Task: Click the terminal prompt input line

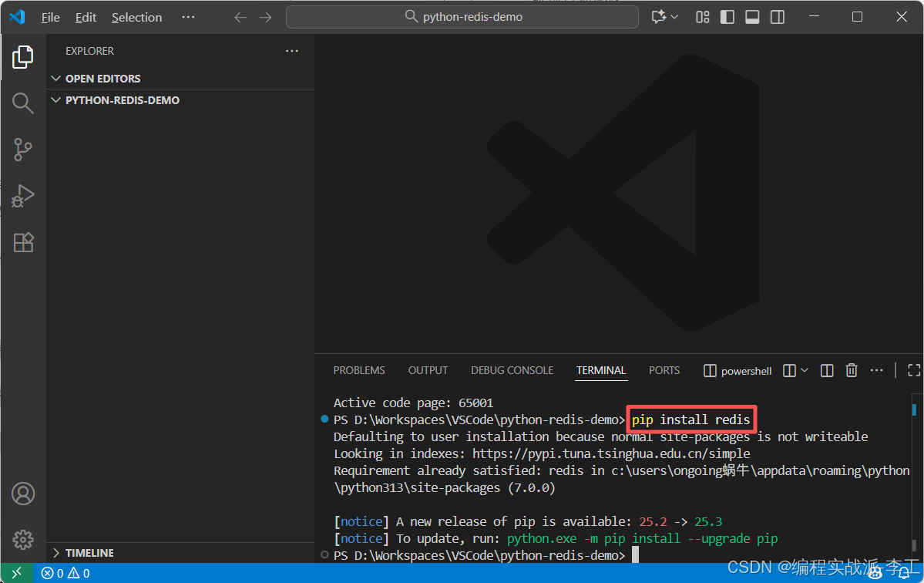Action: [x=486, y=555]
